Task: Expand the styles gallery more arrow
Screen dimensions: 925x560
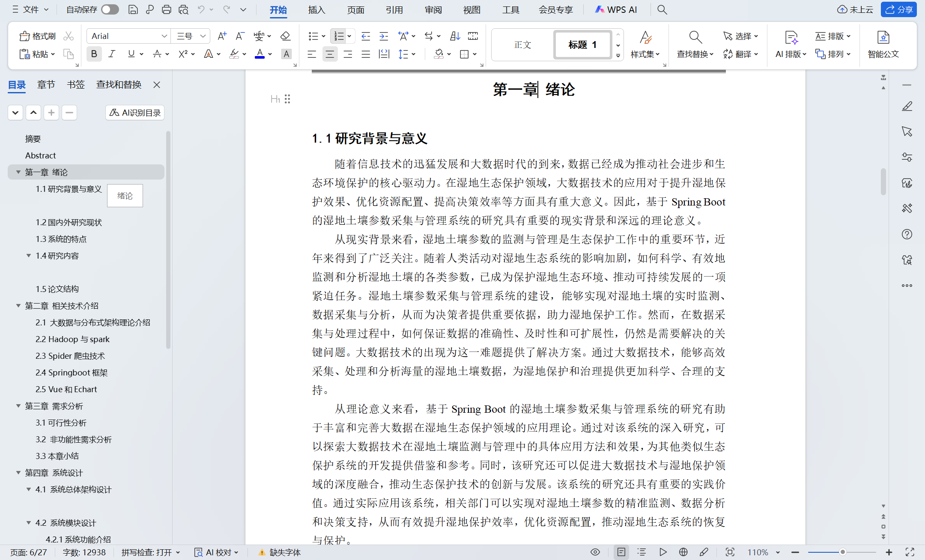Action: click(618, 56)
